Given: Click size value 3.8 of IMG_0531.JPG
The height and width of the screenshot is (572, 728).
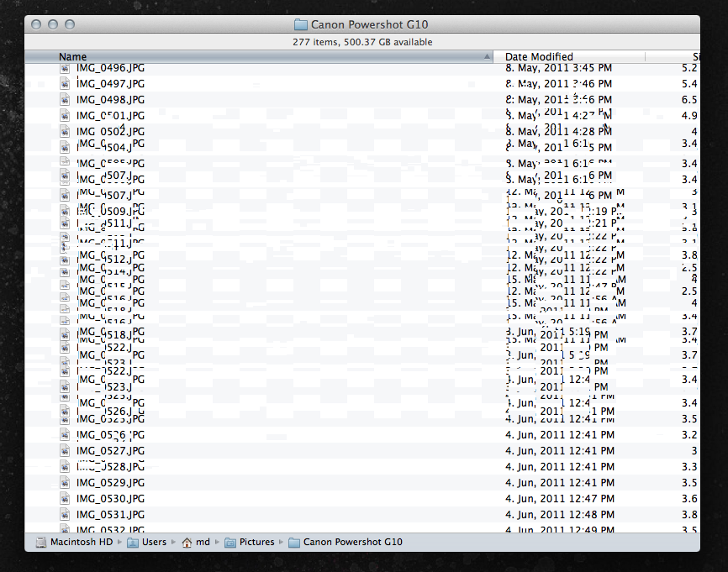Looking at the screenshot, I should point(689,515).
